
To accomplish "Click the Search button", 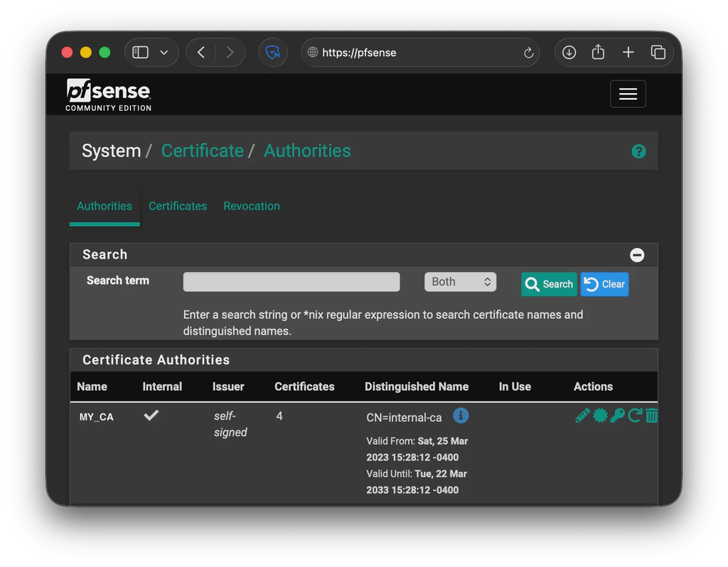I will (x=549, y=284).
